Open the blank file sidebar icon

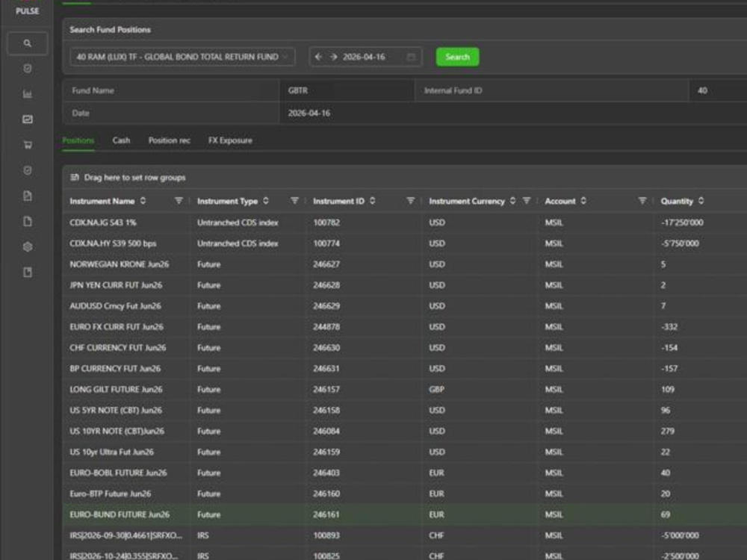point(27,222)
